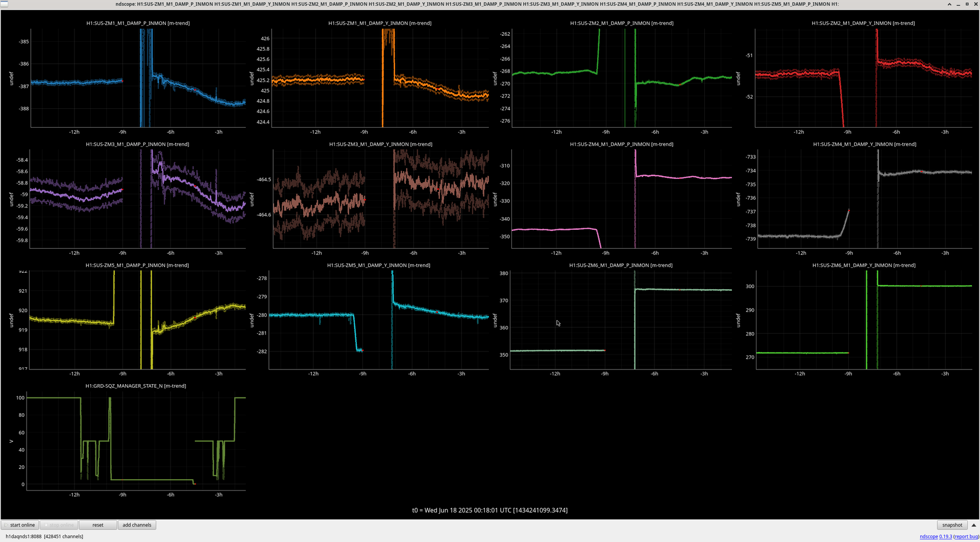This screenshot has height=542, width=980.
Task: Select the ZM3_M1_DAMP_Y_INMON plot title
Action: [x=381, y=144]
